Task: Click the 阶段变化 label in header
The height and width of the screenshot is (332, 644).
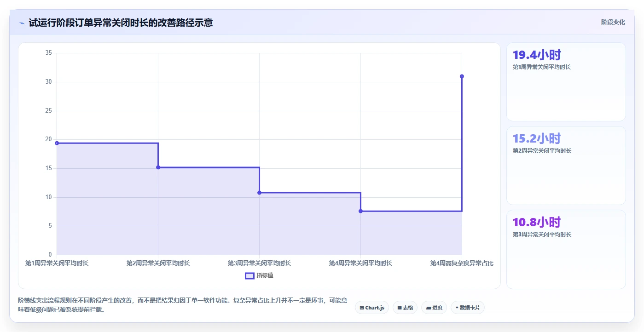Action: pos(613,22)
